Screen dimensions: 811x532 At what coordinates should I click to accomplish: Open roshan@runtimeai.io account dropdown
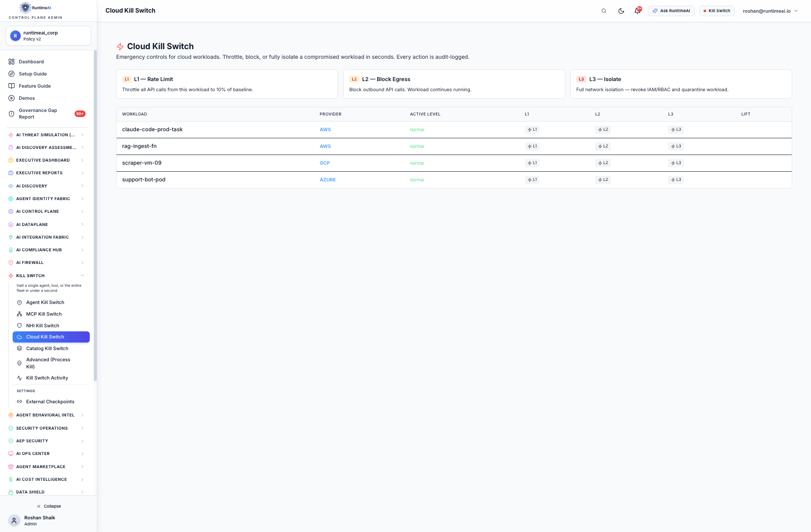tap(770, 11)
